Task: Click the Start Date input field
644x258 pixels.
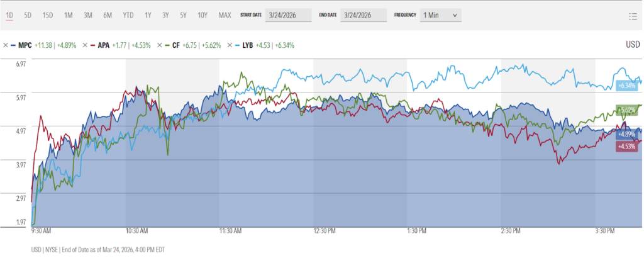Action: click(x=288, y=14)
